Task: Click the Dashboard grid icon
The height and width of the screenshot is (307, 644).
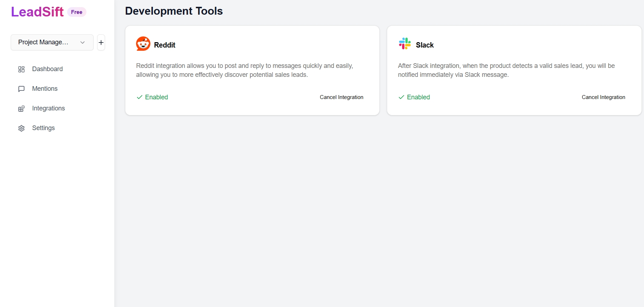Action: point(21,69)
